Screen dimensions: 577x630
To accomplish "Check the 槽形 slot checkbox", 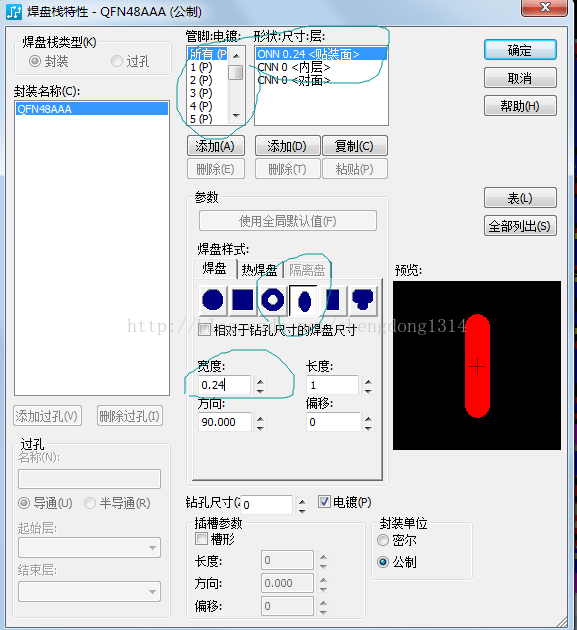I will tap(201, 538).
